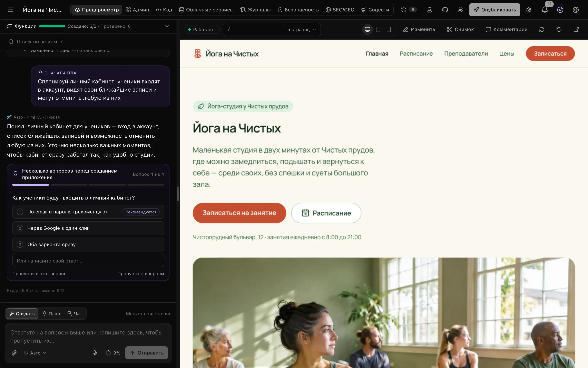588x368 pixels.
Task: Click the Поиск по веткам search field
Action: click(x=88, y=42)
